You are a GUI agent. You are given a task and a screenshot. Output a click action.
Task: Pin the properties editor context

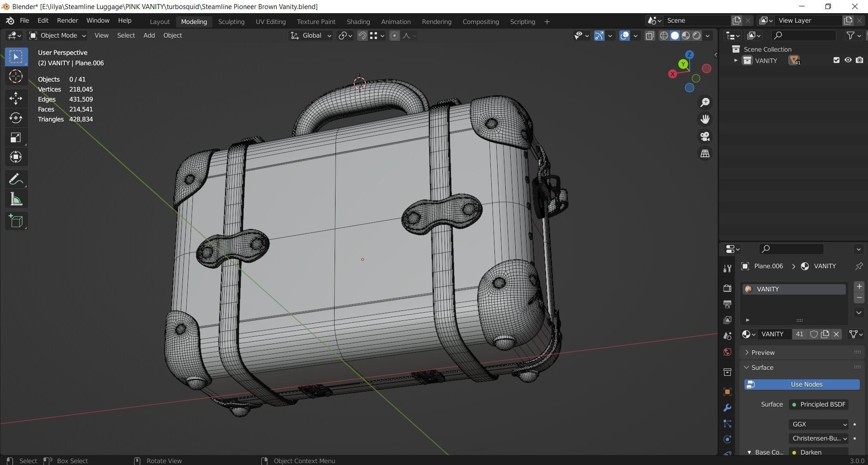tap(858, 266)
